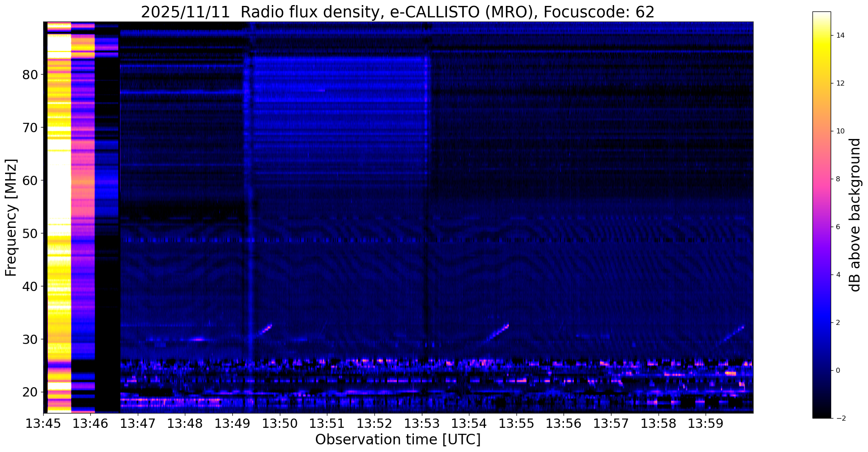Click the colorbar tick value 14
This screenshot has height=452, width=868.
pyautogui.click(x=840, y=36)
